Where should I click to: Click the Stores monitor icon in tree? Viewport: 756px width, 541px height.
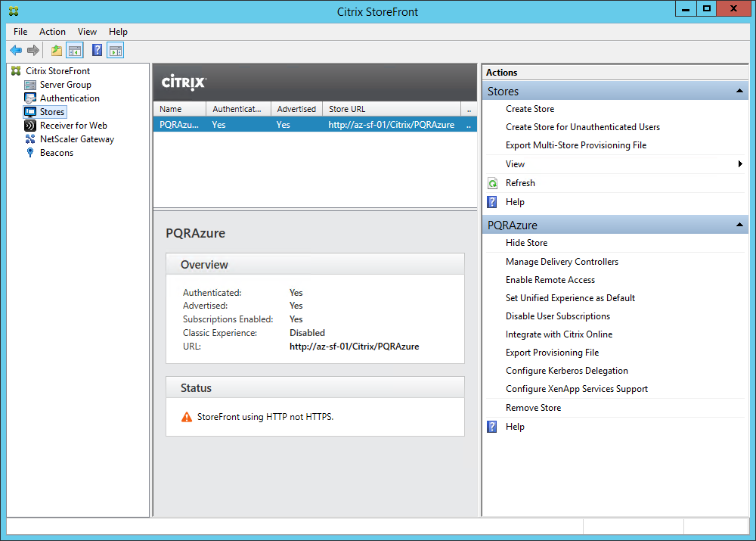30,112
